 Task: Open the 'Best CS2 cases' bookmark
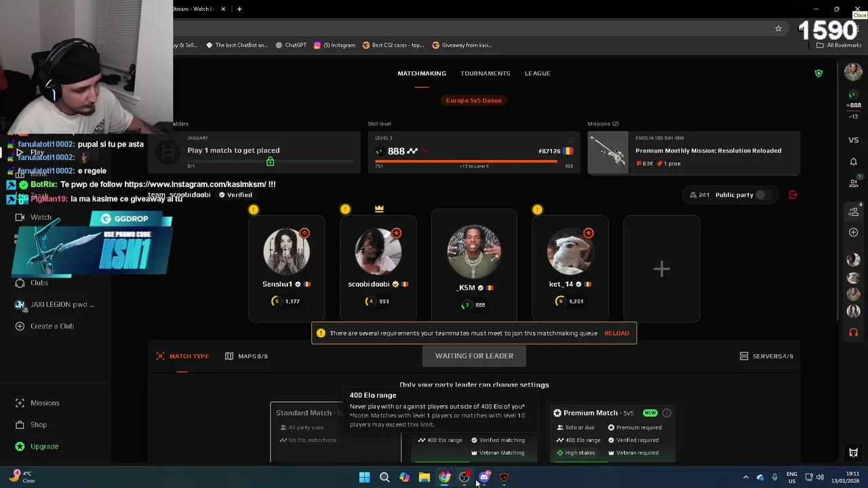point(393,45)
